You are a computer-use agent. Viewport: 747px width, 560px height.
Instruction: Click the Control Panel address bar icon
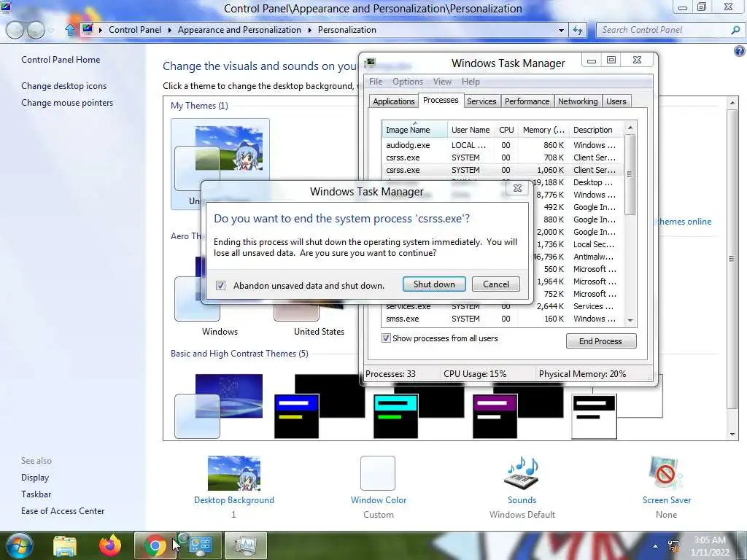point(88,29)
